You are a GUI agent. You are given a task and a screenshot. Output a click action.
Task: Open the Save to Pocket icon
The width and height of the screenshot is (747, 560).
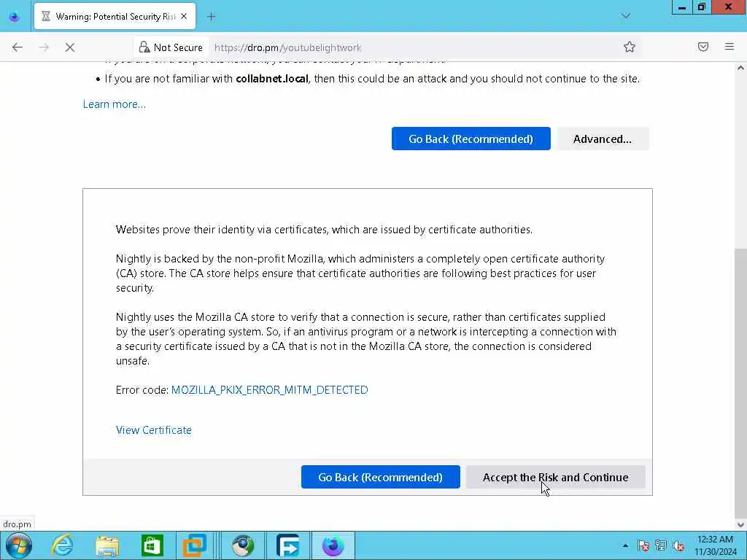[703, 47]
